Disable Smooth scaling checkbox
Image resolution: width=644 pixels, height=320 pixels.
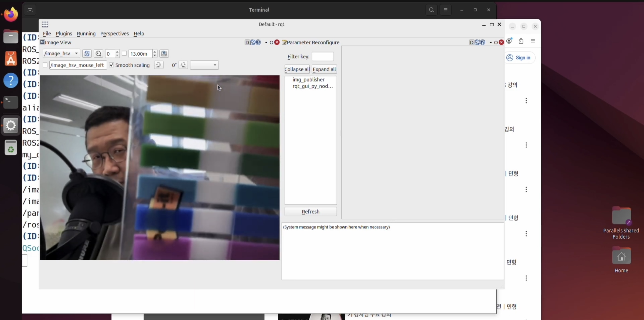111,65
